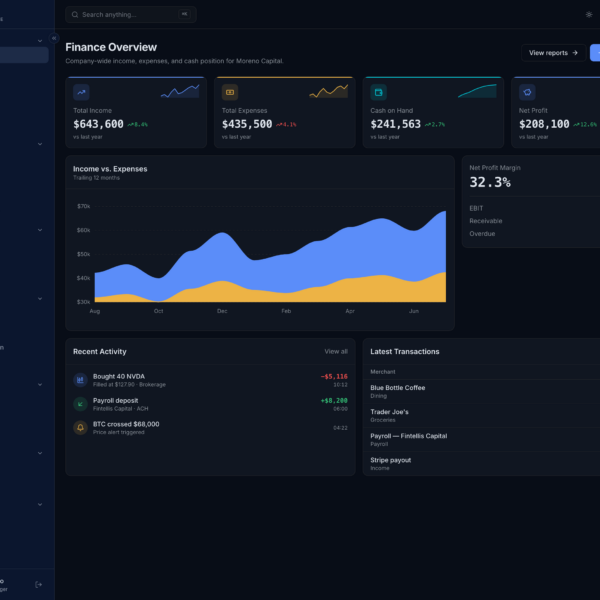Image resolution: width=600 pixels, height=600 pixels.
Task: Click the logout icon at sidebar bottom
Action: (x=38, y=584)
